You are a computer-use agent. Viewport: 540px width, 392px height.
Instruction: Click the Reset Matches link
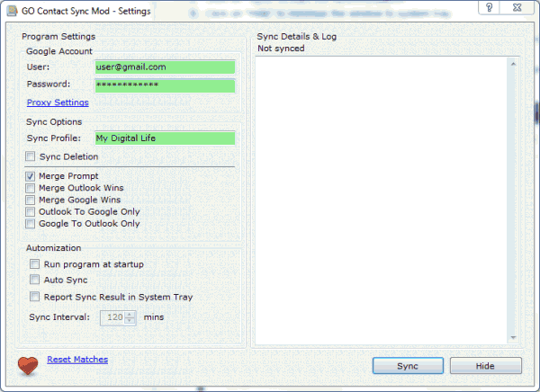tap(77, 360)
